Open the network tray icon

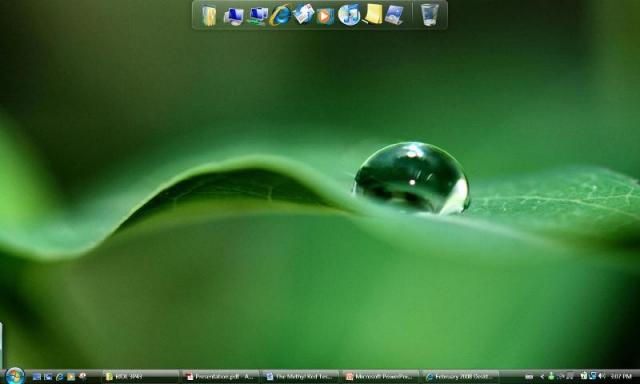pos(593,376)
